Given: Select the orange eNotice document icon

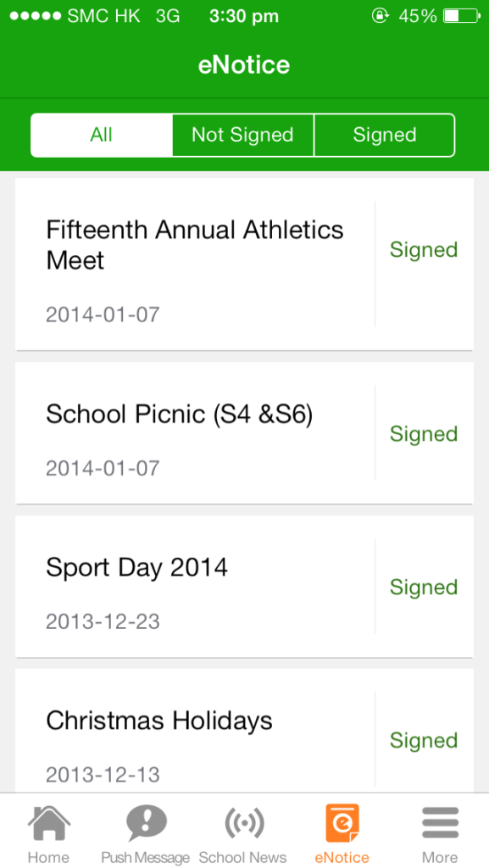Looking at the screenshot, I should point(342,821).
